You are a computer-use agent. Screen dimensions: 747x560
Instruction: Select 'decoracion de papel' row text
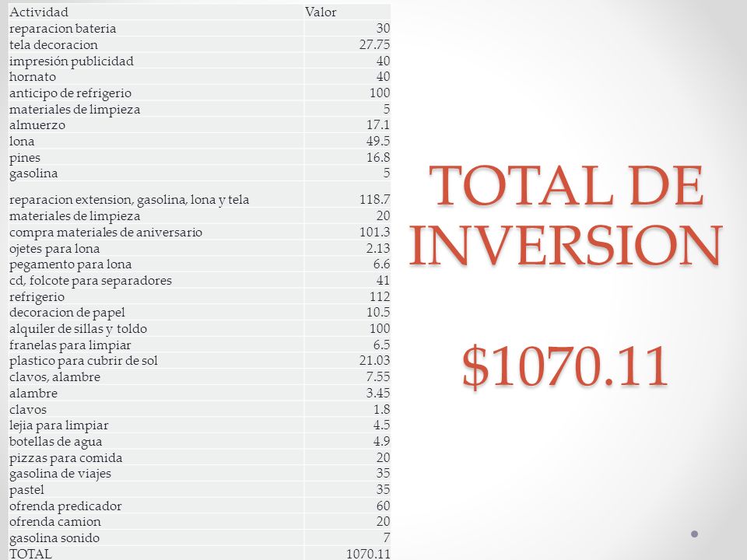[x=67, y=313]
